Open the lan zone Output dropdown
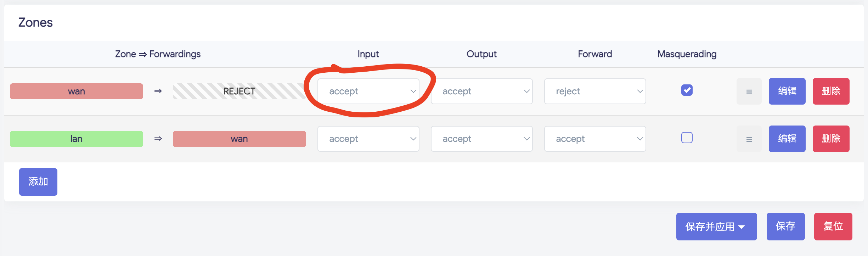The height and width of the screenshot is (256, 868). tap(481, 139)
